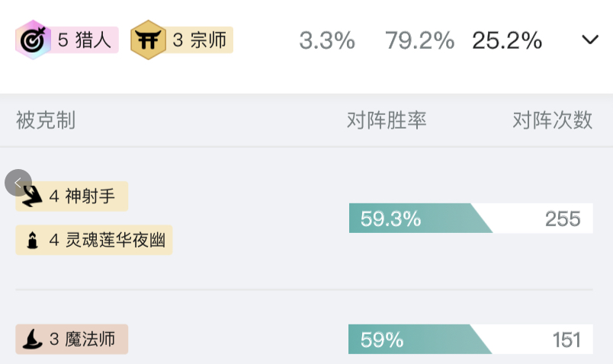Image resolution: width=613 pixels, height=364 pixels.
Task: Click the 3.3% statistic value
Action: (x=327, y=40)
